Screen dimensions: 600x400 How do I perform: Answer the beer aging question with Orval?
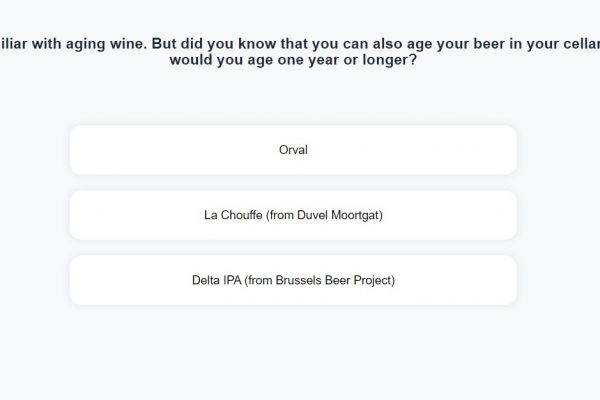tap(293, 150)
